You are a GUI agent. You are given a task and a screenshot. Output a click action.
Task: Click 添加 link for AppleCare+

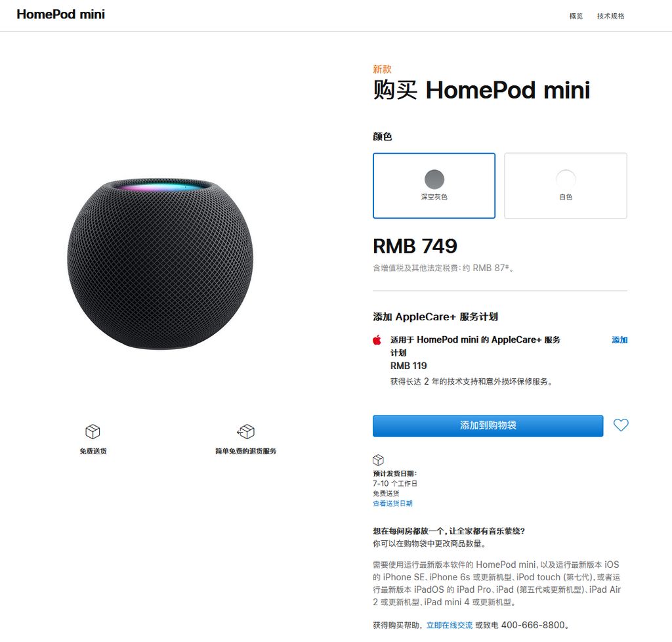tap(619, 340)
